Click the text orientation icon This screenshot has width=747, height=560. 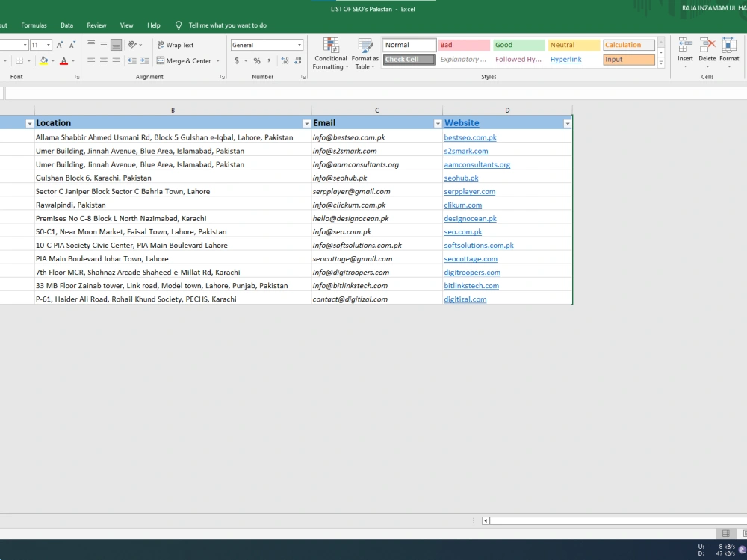[133, 45]
